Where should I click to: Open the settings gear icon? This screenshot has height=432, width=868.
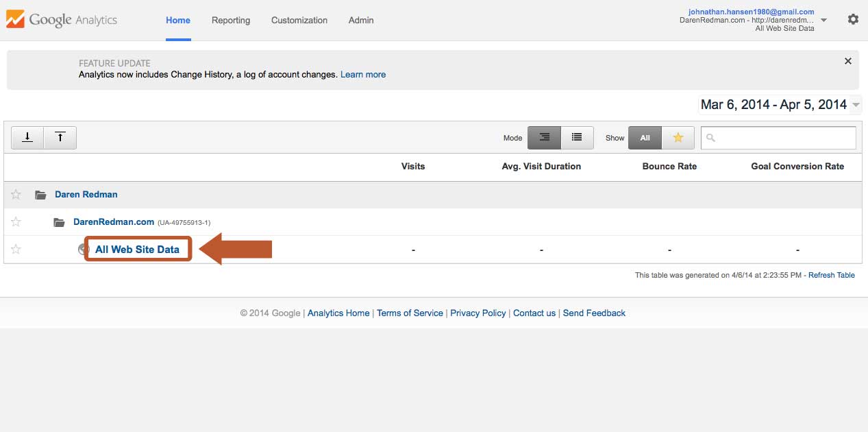tap(853, 20)
